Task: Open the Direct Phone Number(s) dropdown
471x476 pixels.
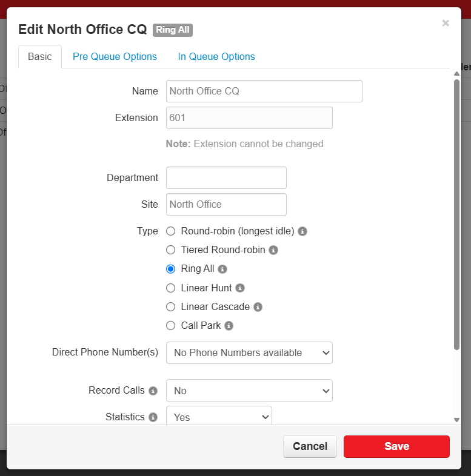Action: (x=249, y=352)
